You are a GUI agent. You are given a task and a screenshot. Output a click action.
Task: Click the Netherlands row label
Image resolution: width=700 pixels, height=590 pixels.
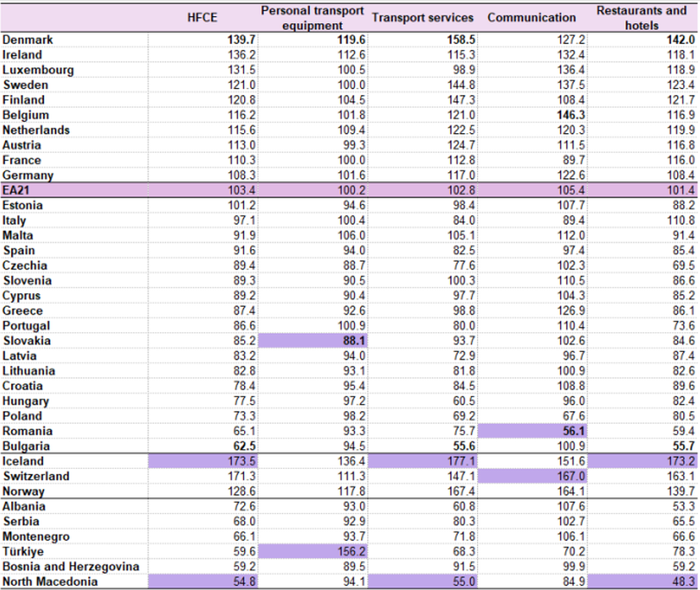[36, 130]
